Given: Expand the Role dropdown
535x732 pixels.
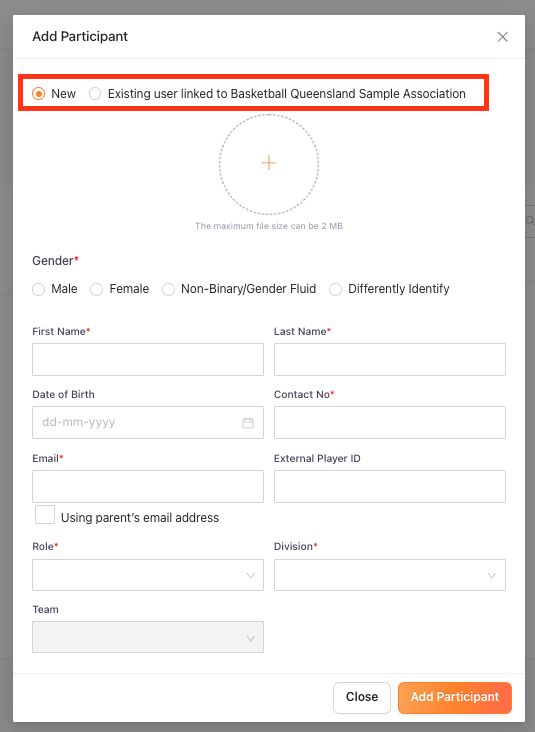Looking at the screenshot, I should (148, 575).
